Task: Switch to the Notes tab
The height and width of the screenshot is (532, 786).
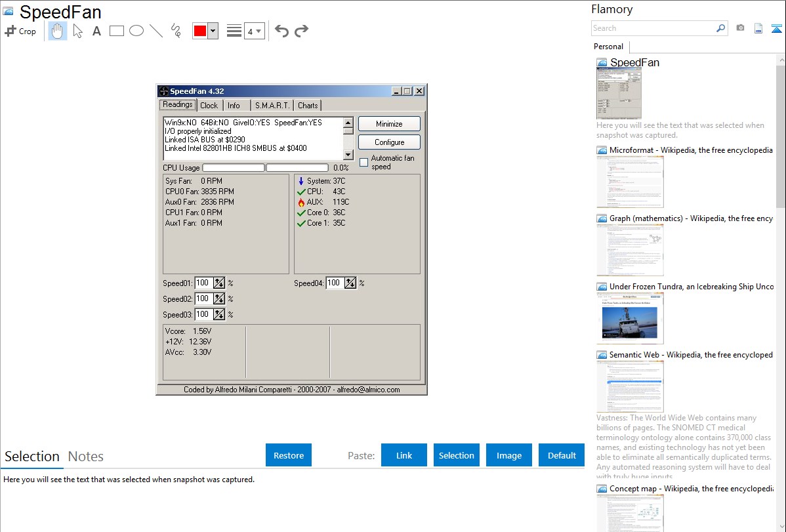Action: coord(86,457)
